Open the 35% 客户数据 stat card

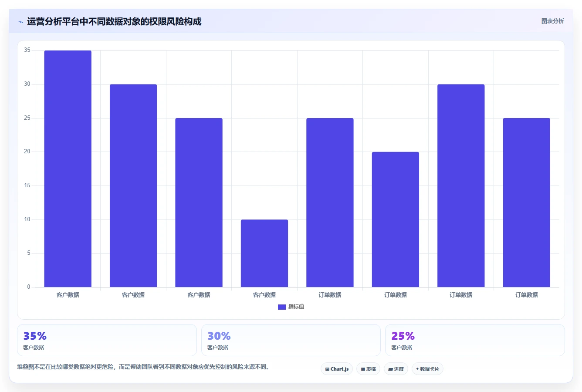tap(107, 340)
